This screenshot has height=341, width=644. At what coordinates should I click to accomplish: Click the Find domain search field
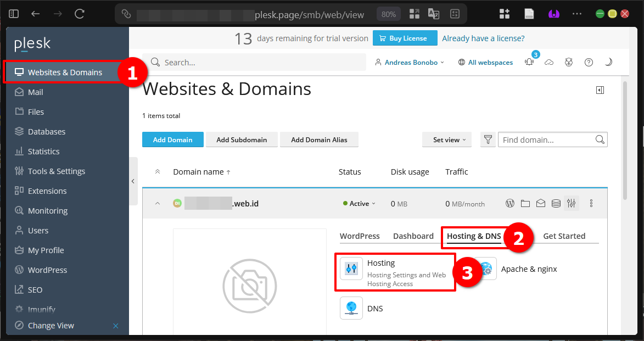[x=549, y=139]
